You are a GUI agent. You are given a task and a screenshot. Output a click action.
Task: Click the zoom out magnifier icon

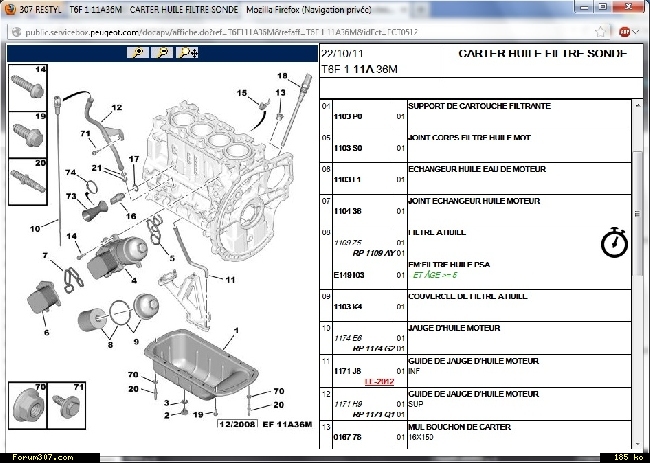tap(162, 53)
